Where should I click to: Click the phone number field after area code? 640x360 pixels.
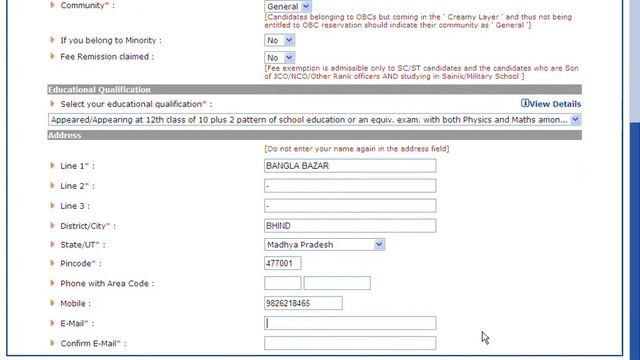coord(337,283)
